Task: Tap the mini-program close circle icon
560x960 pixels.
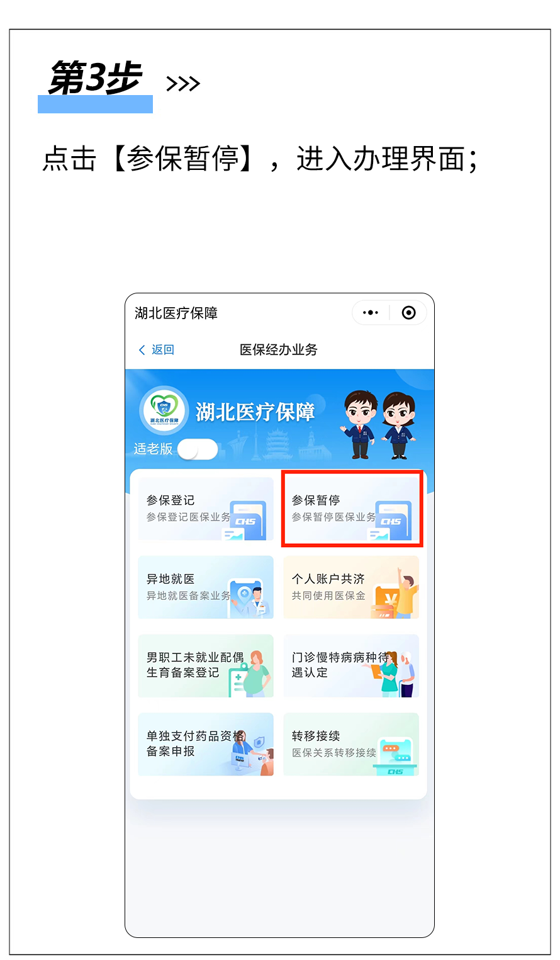Action: pos(408,313)
